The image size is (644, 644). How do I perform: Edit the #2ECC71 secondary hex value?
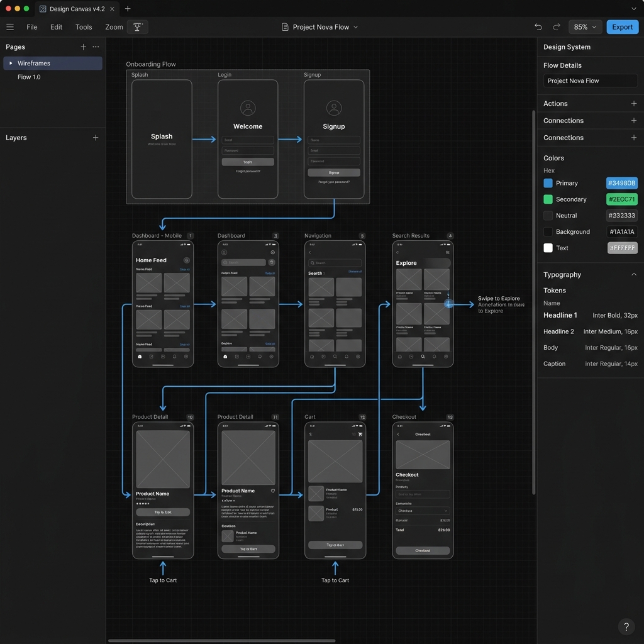click(622, 199)
